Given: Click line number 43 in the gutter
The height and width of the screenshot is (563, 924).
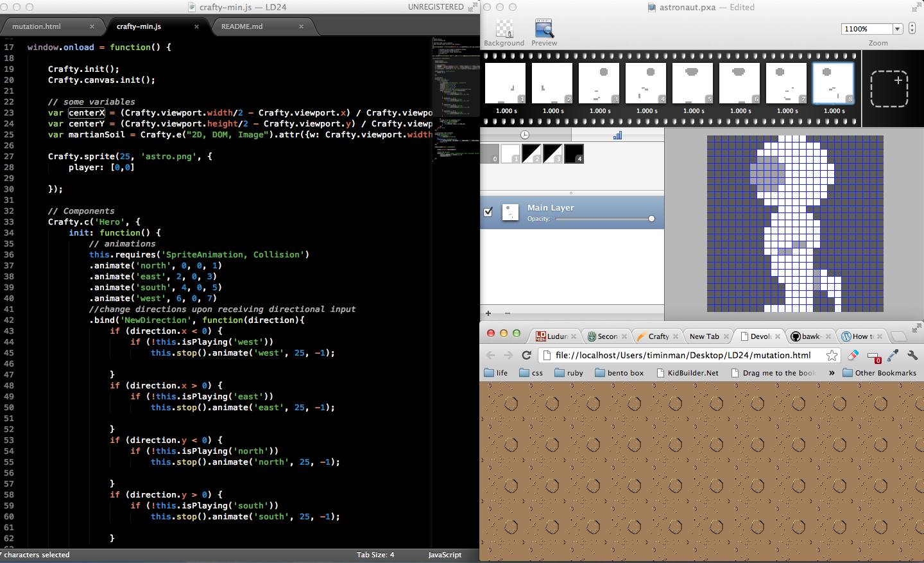Looking at the screenshot, I should (9, 331).
